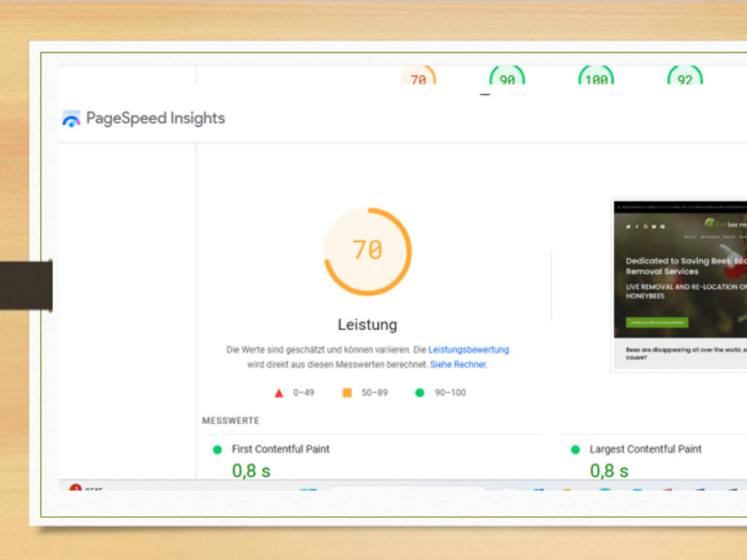
Task: Click the red triangle 0–49 legend icon
Action: click(279, 393)
